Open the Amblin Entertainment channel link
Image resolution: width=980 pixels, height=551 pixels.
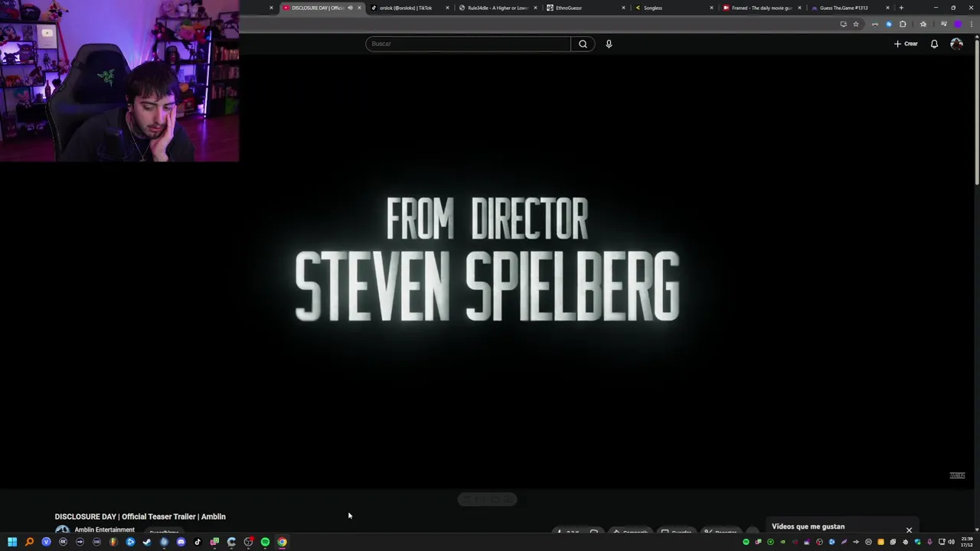(x=104, y=530)
